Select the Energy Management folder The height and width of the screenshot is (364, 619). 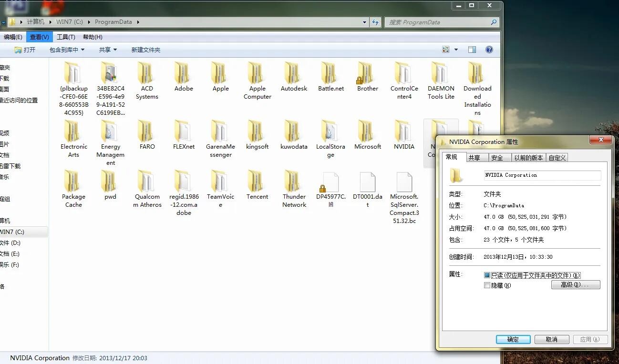110,142
